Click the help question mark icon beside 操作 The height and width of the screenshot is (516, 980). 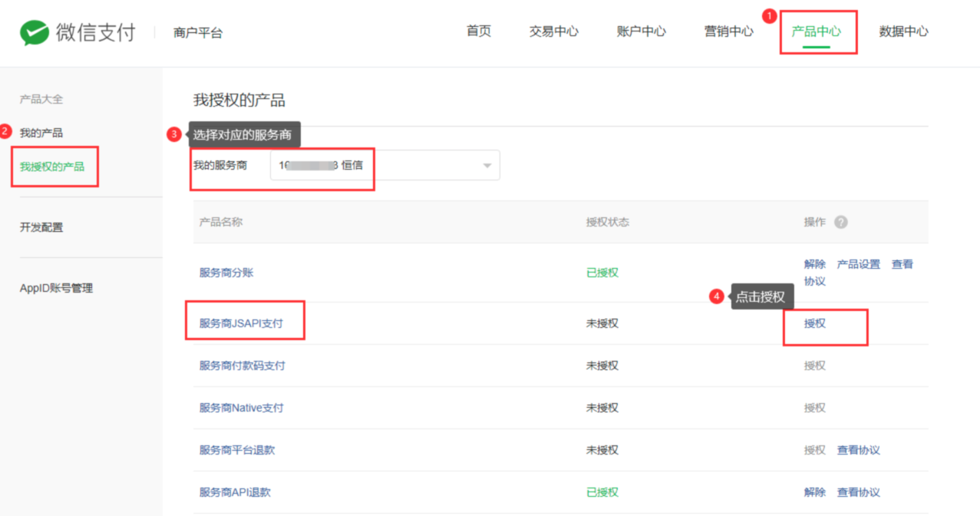coord(841,222)
